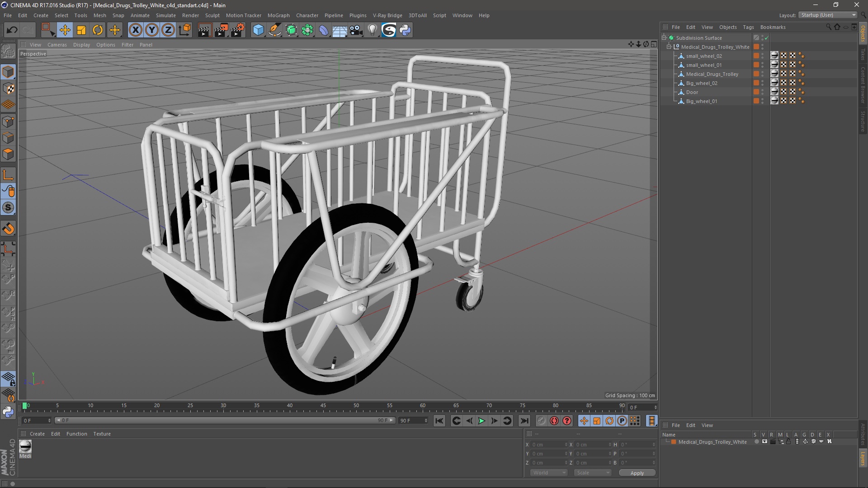Toggle Y axis lock
This screenshot has height=488, width=868.
pyautogui.click(x=152, y=30)
